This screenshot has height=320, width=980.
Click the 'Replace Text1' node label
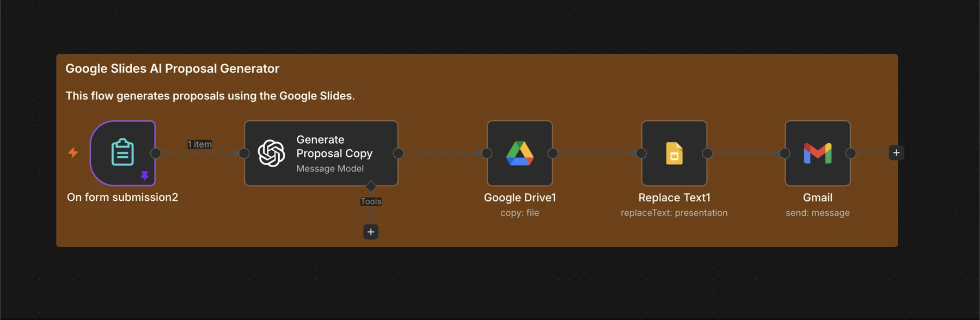[x=674, y=198]
